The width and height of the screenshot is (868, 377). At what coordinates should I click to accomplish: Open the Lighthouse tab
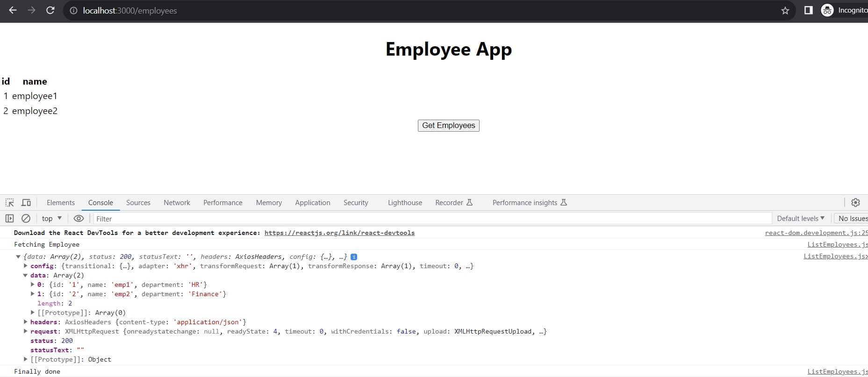point(405,202)
